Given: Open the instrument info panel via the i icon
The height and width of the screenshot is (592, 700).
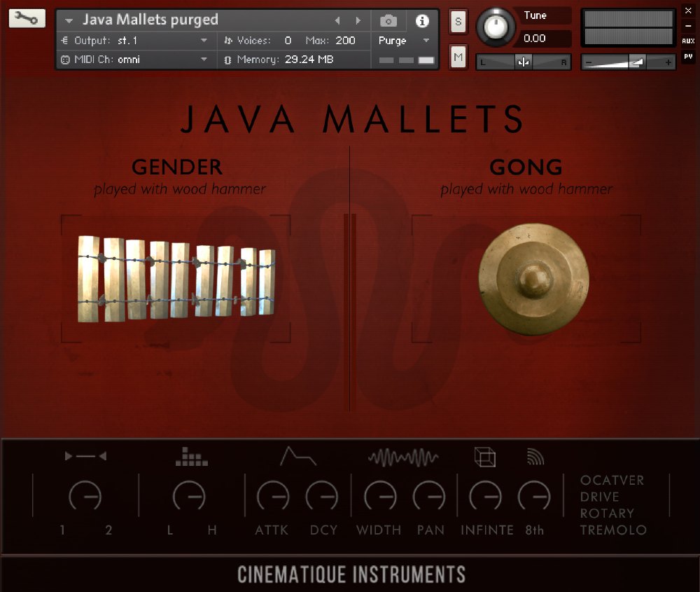Looking at the screenshot, I should [421, 20].
